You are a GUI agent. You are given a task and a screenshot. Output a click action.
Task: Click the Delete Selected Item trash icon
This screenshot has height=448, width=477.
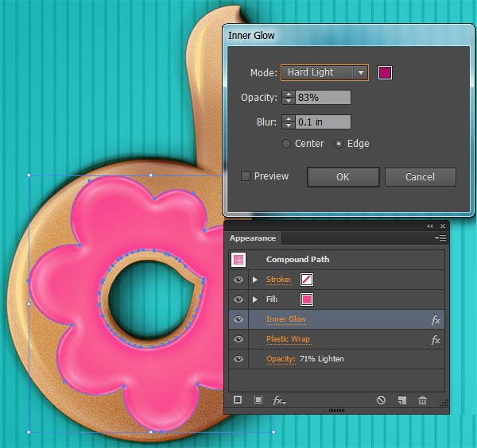click(x=423, y=400)
